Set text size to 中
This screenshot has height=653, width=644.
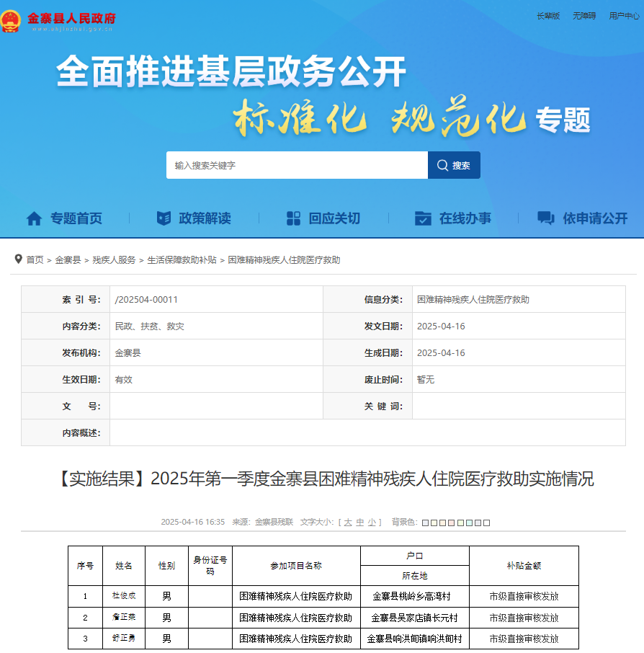pyautogui.click(x=359, y=523)
